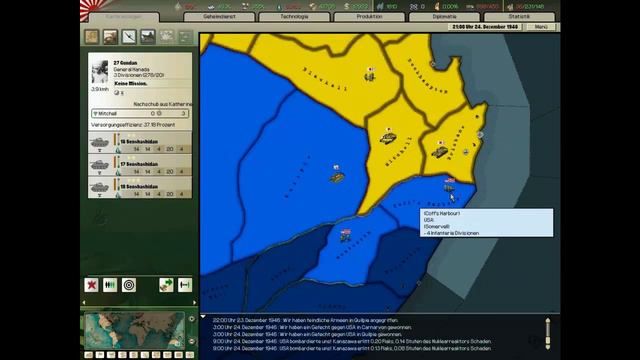Click the date display 21:00 Uhr 24. Dezember

click(485, 27)
